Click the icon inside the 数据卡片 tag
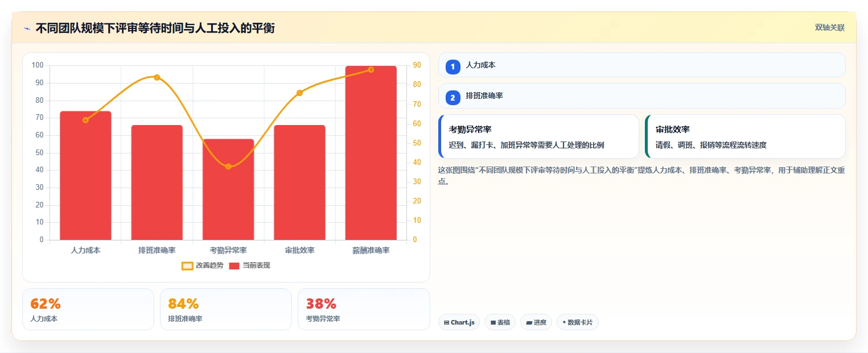868x353 pixels. [564, 322]
